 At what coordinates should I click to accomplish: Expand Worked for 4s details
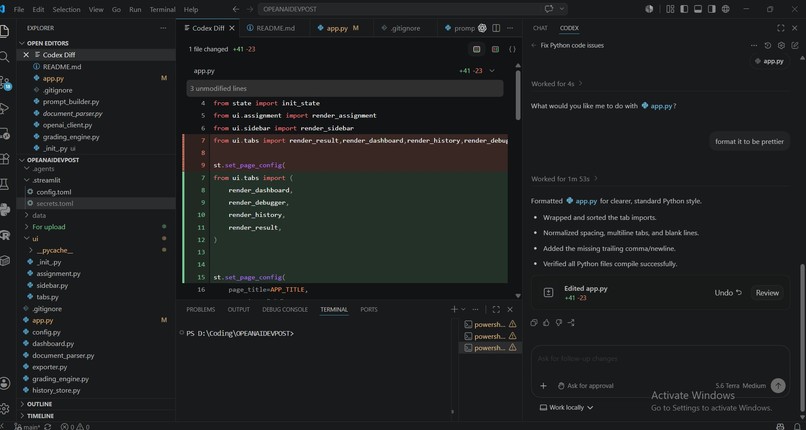pyautogui.click(x=557, y=83)
